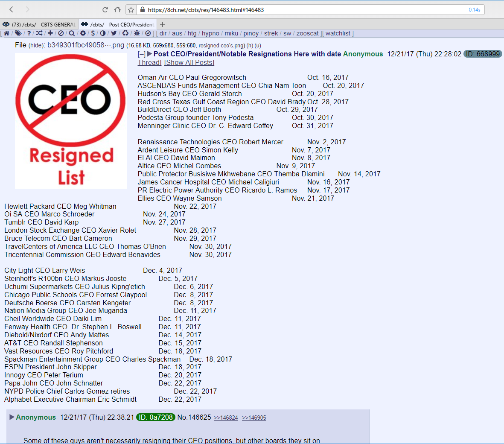504x444 pixels.
Task: Click the Show All Posts link
Action: [189, 62]
